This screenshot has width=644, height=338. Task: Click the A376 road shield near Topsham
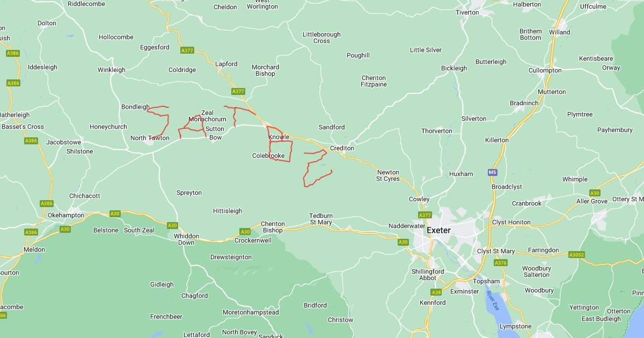point(501,263)
